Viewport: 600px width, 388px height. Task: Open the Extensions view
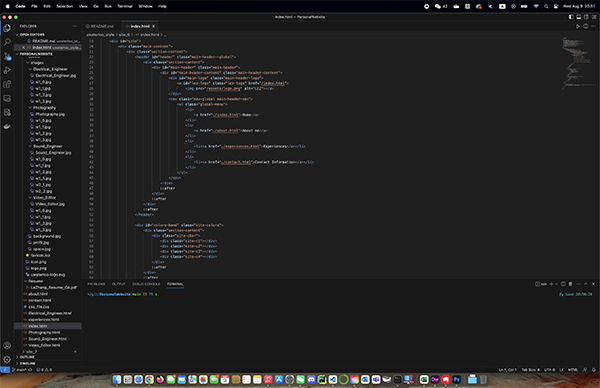pos(7,84)
